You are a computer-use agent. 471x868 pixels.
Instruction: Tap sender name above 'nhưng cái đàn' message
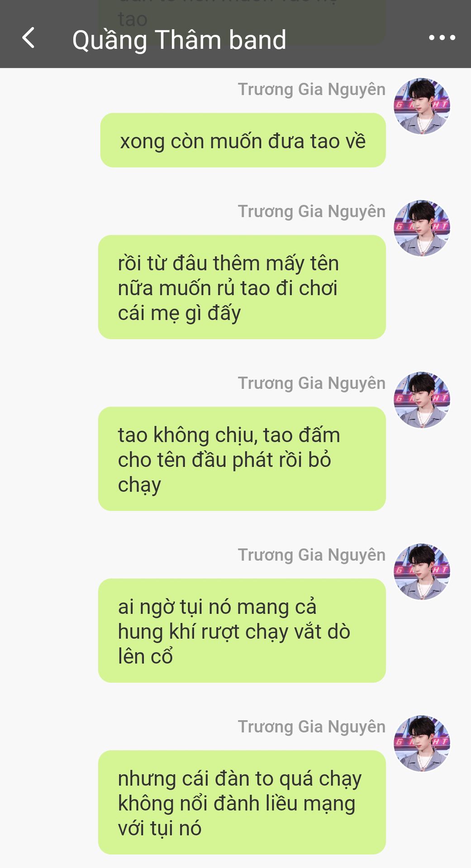tap(312, 727)
